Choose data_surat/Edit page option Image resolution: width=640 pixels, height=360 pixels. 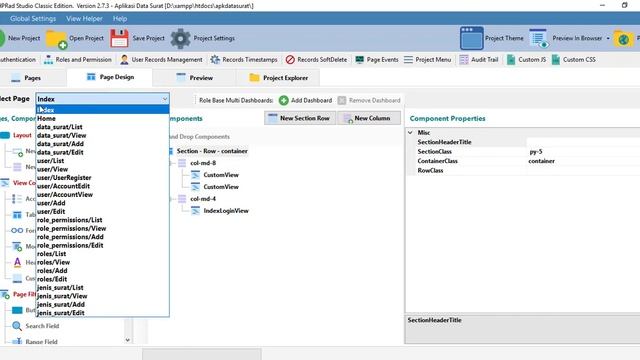click(x=102, y=152)
